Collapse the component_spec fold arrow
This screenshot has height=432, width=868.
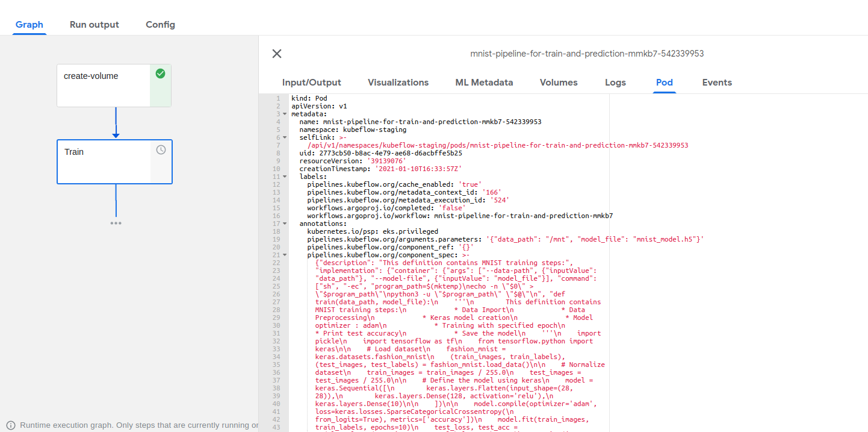click(285, 255)
